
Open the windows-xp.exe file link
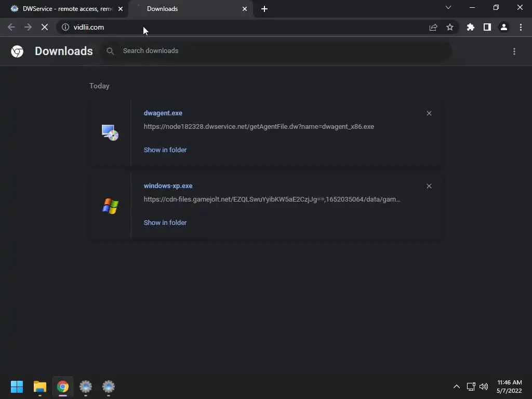click(x=168, y=186)
